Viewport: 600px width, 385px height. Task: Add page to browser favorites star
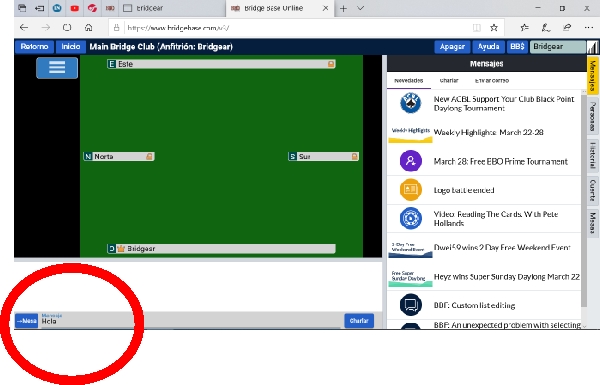494,28
